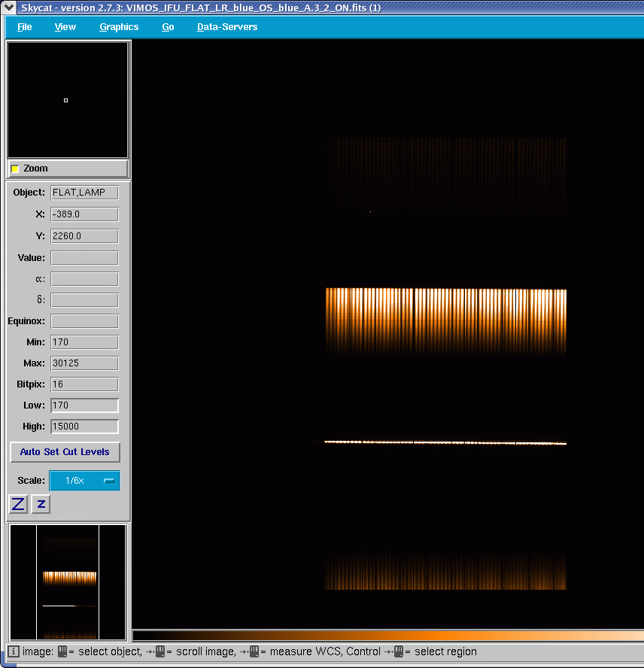Click the declination δ field
The height and width of the screenshot is (668, 644).
(84, 300)
